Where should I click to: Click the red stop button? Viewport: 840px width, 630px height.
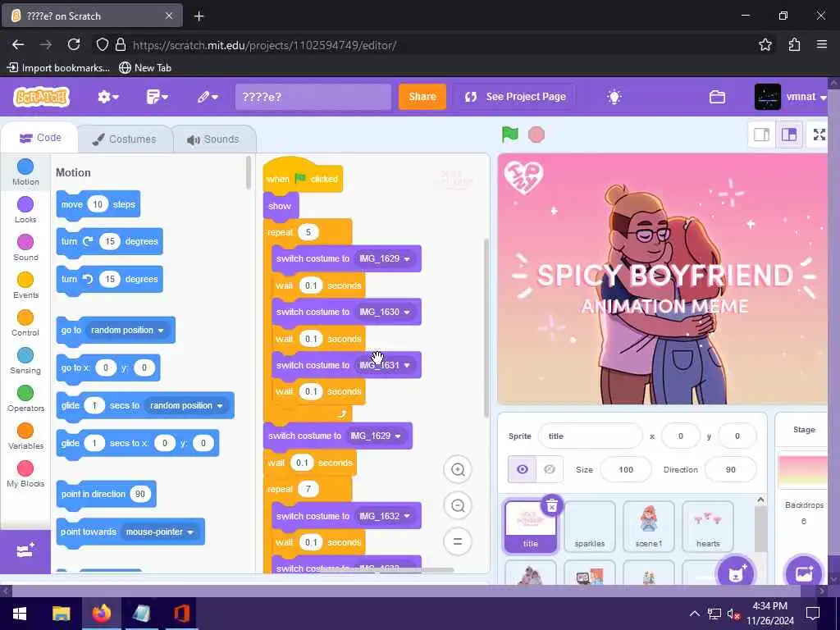(x=536, y=135)
